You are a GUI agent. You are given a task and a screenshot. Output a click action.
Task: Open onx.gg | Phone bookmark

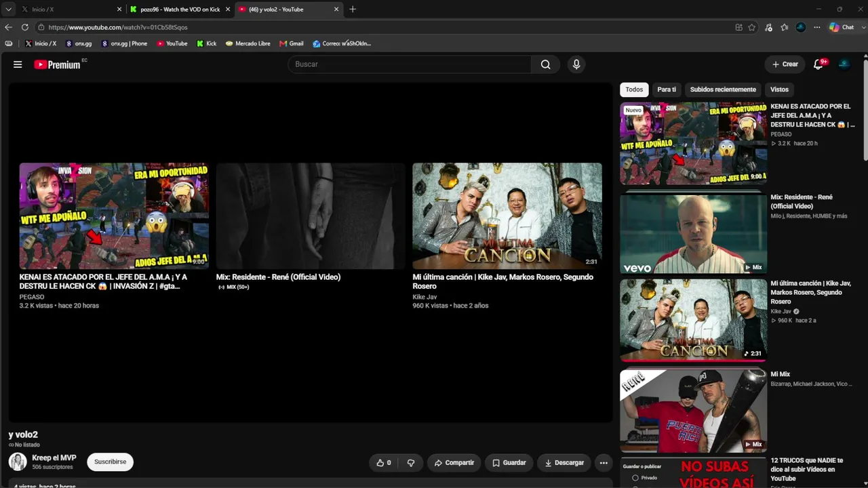[x=124, y=43]
